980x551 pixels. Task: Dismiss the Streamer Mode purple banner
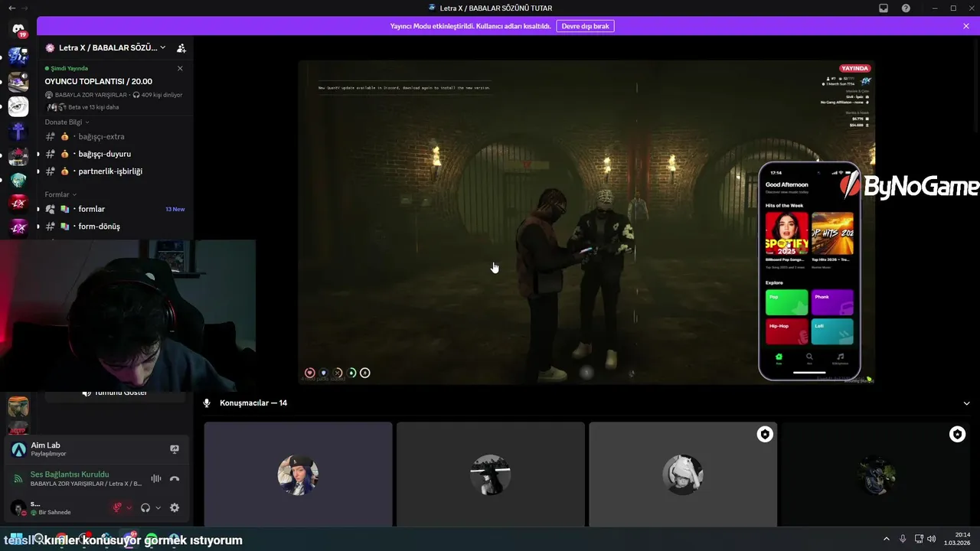tap(966, 26)
